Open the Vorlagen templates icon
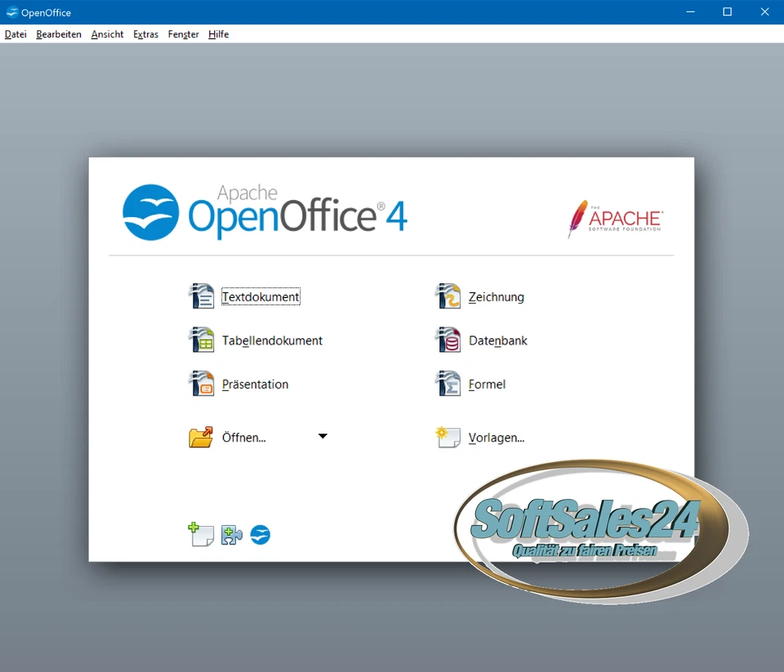784x672 pixels. point(448,437)
